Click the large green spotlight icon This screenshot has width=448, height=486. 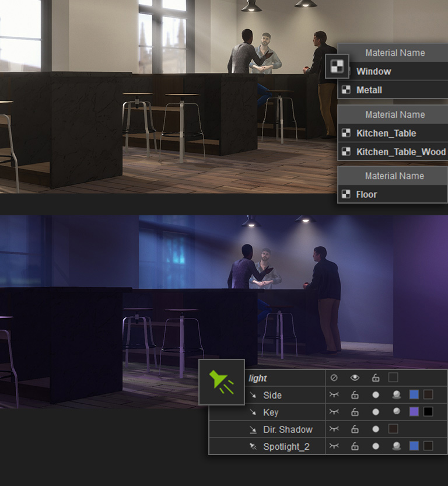coord(221,382)
